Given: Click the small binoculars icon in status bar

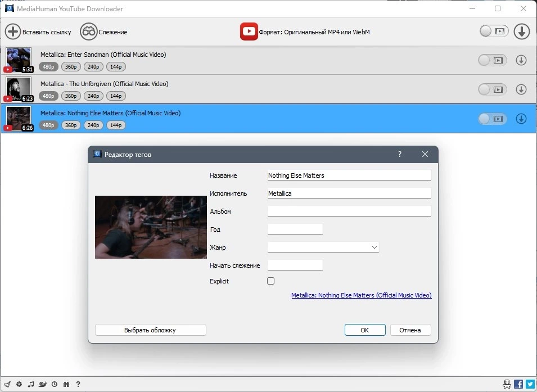Looking at the screenshot, I should 66,384.
